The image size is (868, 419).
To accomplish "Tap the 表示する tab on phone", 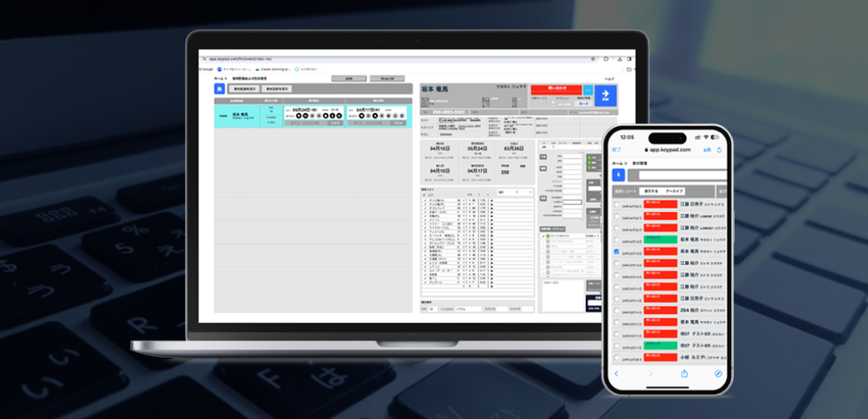I will click(650, 191).
